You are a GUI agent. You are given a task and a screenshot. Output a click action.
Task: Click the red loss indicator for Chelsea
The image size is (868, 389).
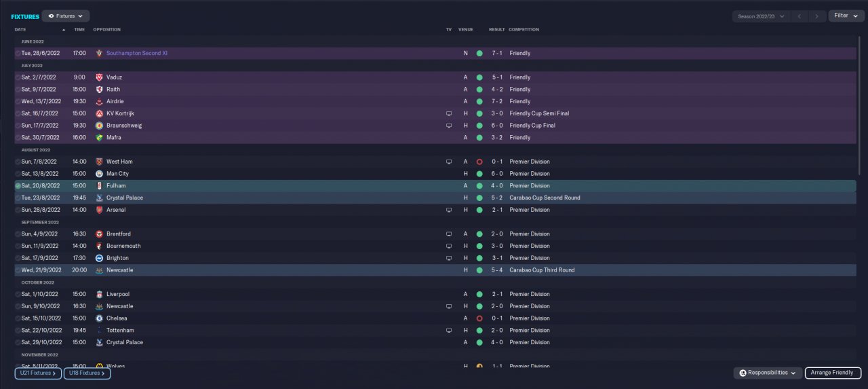(479, 318)
